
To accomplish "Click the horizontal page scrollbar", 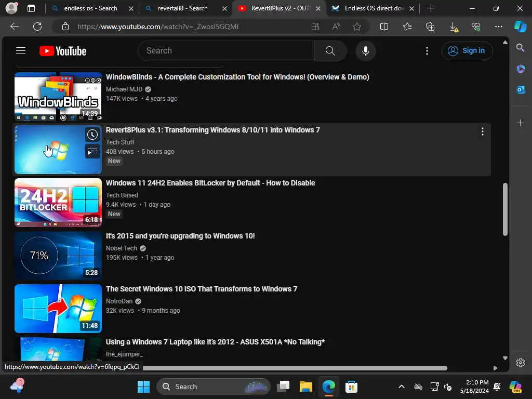I will (x=295, y=368).
